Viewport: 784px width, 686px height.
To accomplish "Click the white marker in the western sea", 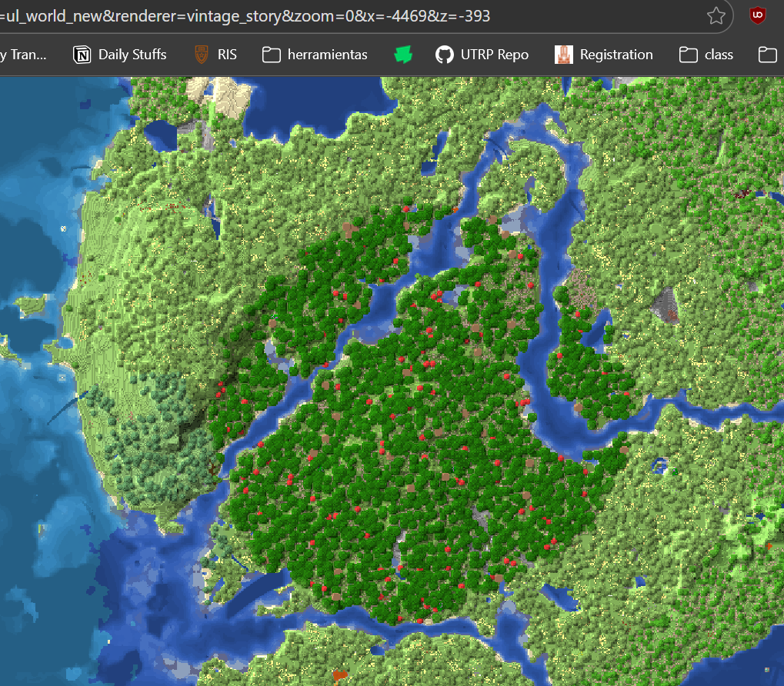I will pos(64,229).
